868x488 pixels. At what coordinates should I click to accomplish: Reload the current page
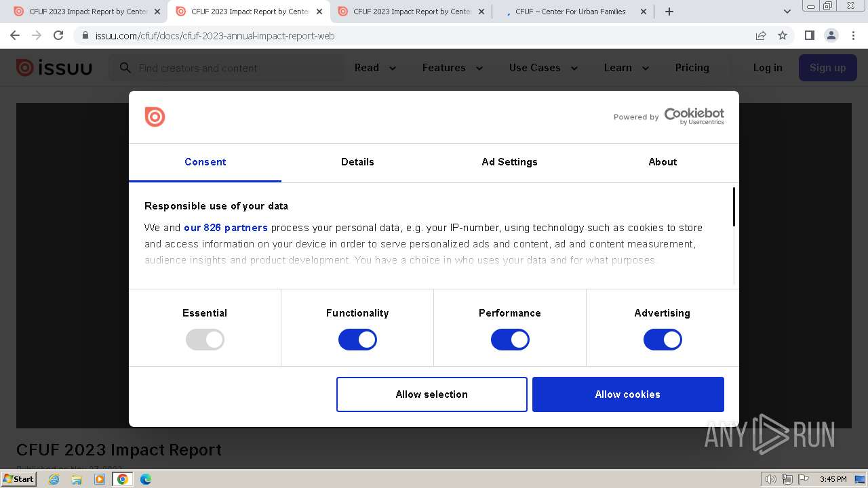[58, 35]
